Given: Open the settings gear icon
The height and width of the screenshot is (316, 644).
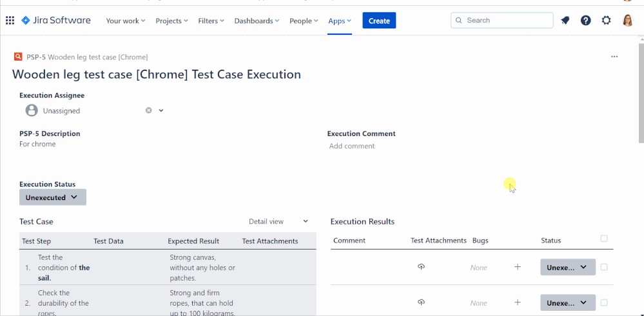Looking at the screenshot, I should click(606, 21).
